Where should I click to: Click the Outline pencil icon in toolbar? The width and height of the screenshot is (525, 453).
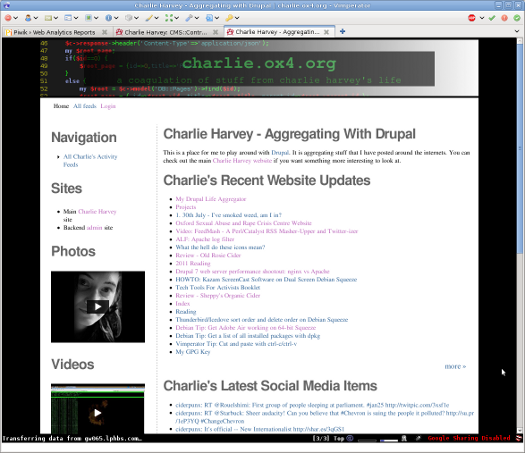point(149,18)
